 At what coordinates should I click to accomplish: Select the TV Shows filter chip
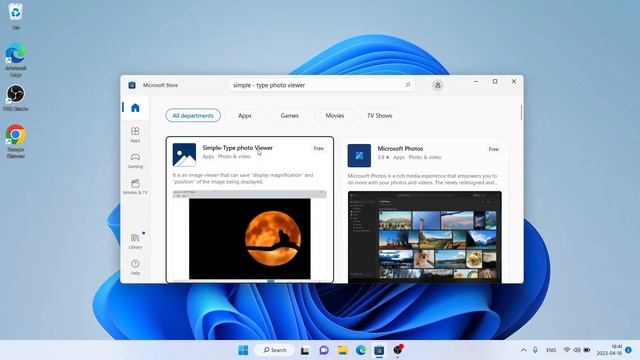[380, 116]
